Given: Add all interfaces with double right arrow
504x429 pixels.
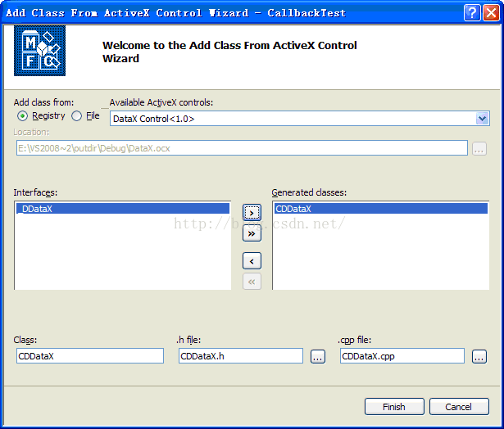Looking at the screenshot, I should (x=252, y=233).
